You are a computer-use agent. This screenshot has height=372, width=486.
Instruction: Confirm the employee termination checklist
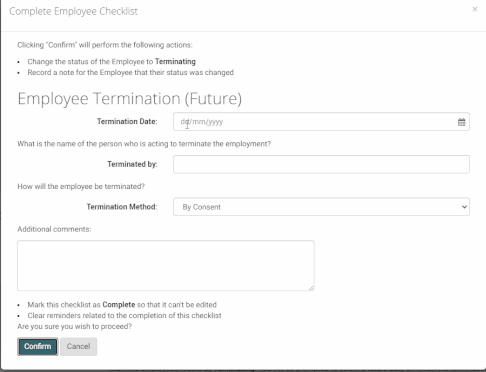pos(38,347)
